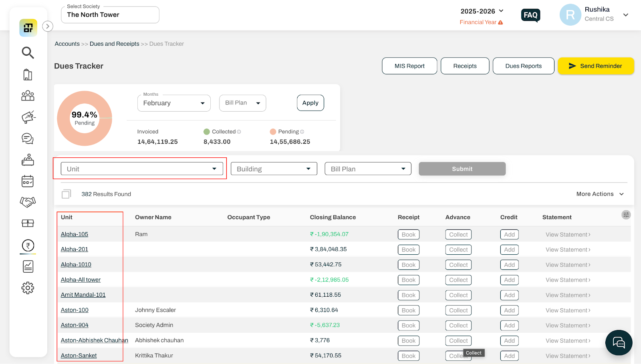641x364 pixels.
Task: Open the handshake icon in sidebar
Action: click(x=28, y=202)
